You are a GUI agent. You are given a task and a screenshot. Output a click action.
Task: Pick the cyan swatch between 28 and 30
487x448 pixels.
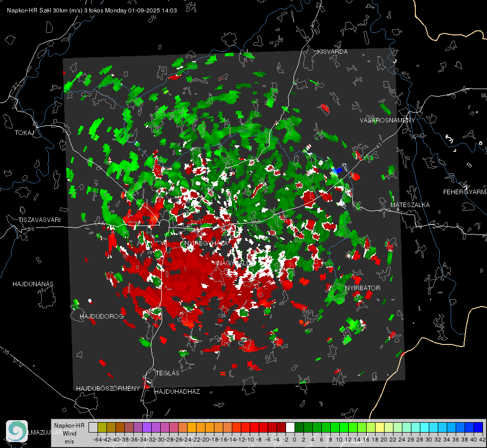(425, 427)
